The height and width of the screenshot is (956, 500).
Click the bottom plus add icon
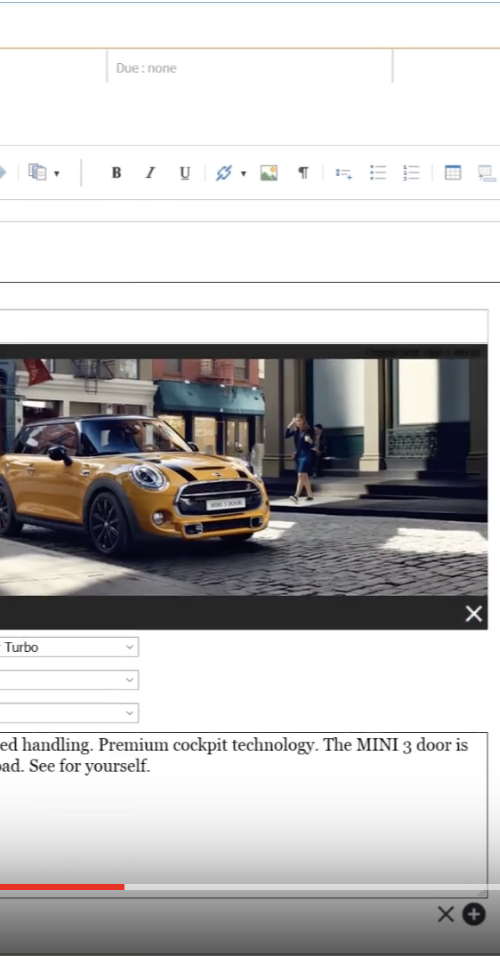474,915
